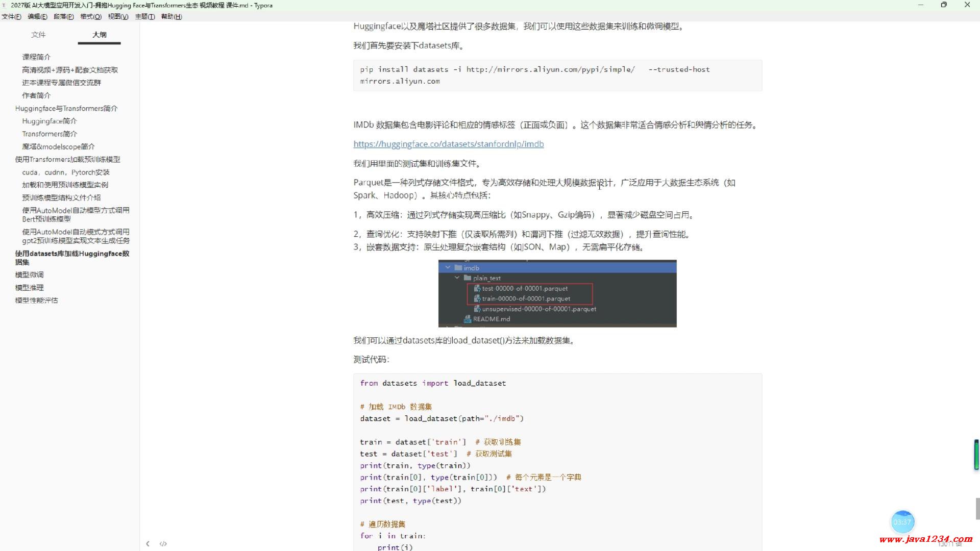Click the imdb parquet files screenshot image
980x551 pixels.
click(557, 293)
